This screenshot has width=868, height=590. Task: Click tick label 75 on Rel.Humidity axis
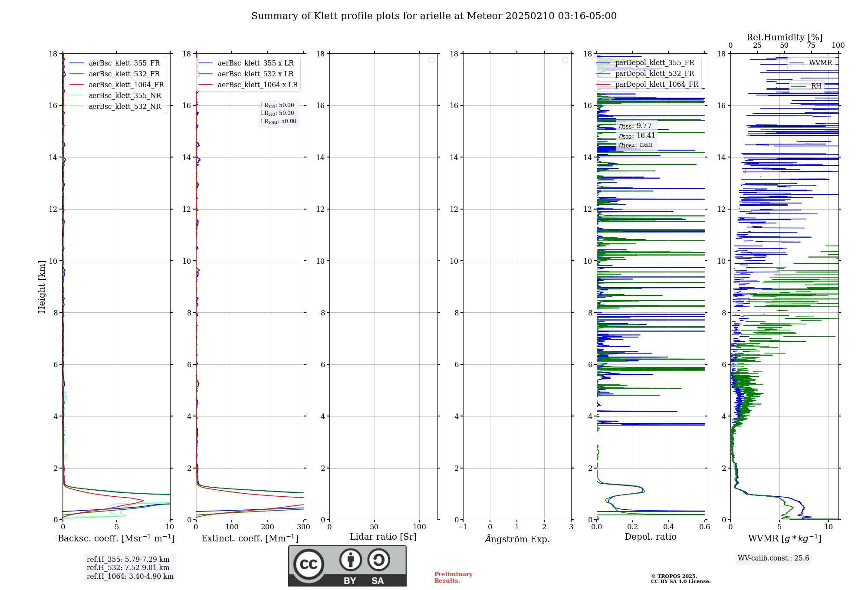(x=811, y=46)
